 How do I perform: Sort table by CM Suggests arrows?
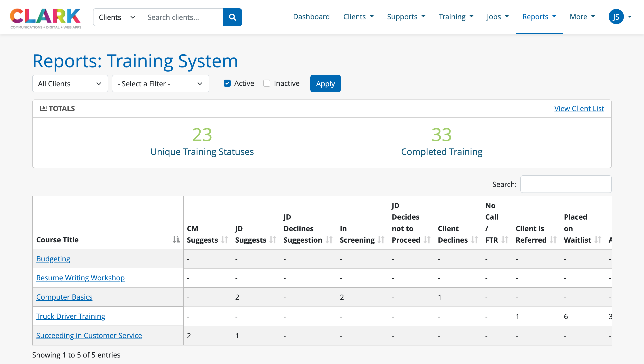click(x=225, y=240)
